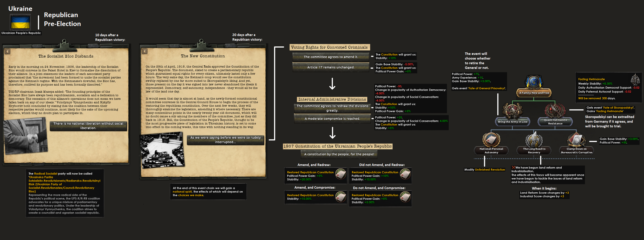Choose committee agrees to redraw divisions greatly

point(332,108)
